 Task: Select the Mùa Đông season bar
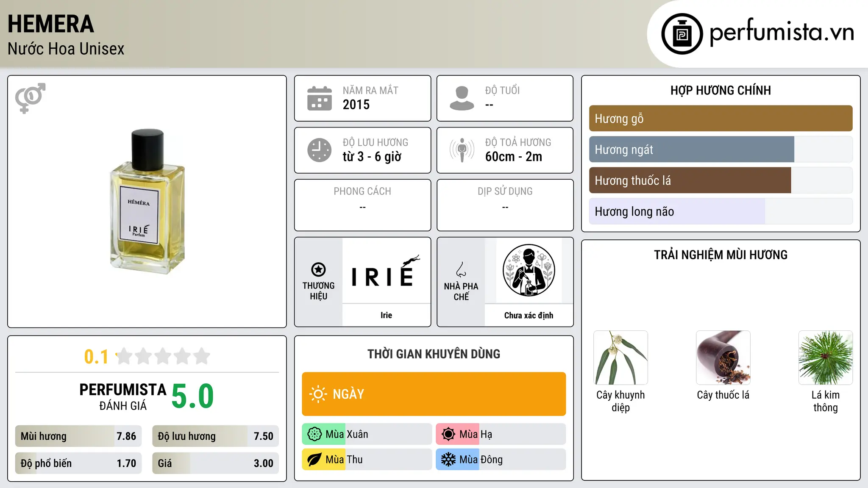pyautogui.click(x=501, y=460)
